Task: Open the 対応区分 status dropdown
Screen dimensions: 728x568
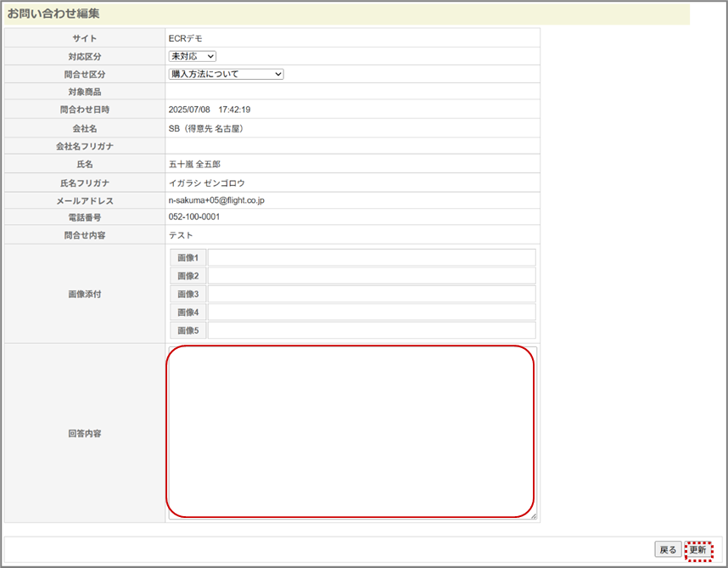Action: (193, 56)
